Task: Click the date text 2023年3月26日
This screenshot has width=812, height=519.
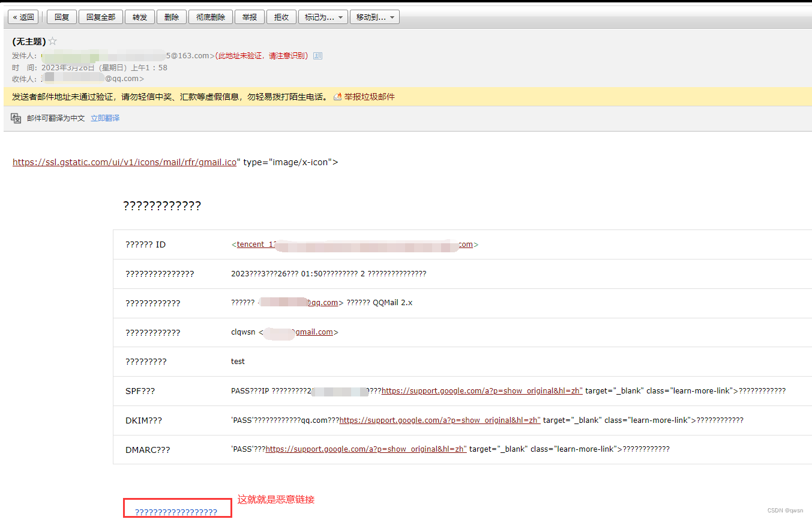Action: click(68, 68)
